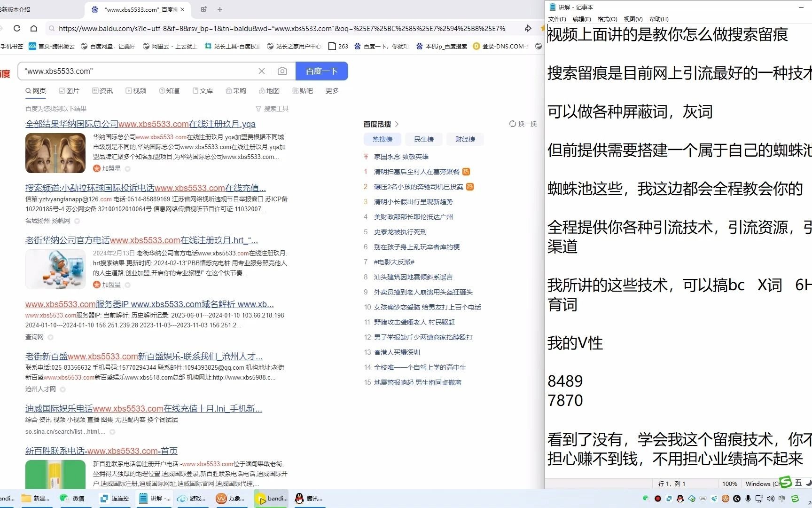Image resolution: width=812 pixels, height=508 pixels.
Task: Open hot topic 汕头建筑因地震倾斜系谣言
Action: pos(414,277)
